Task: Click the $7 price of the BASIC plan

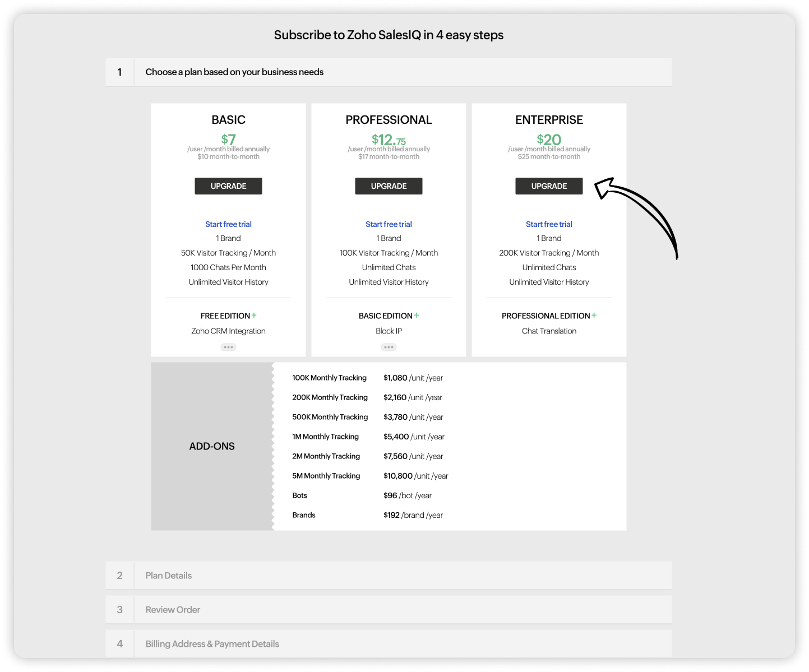Action: (x=228, y=139)
